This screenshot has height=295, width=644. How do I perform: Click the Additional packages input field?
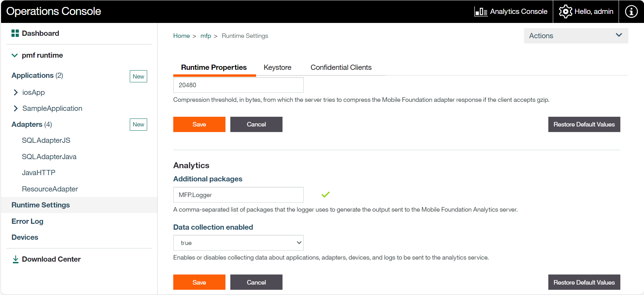[238, 195]
